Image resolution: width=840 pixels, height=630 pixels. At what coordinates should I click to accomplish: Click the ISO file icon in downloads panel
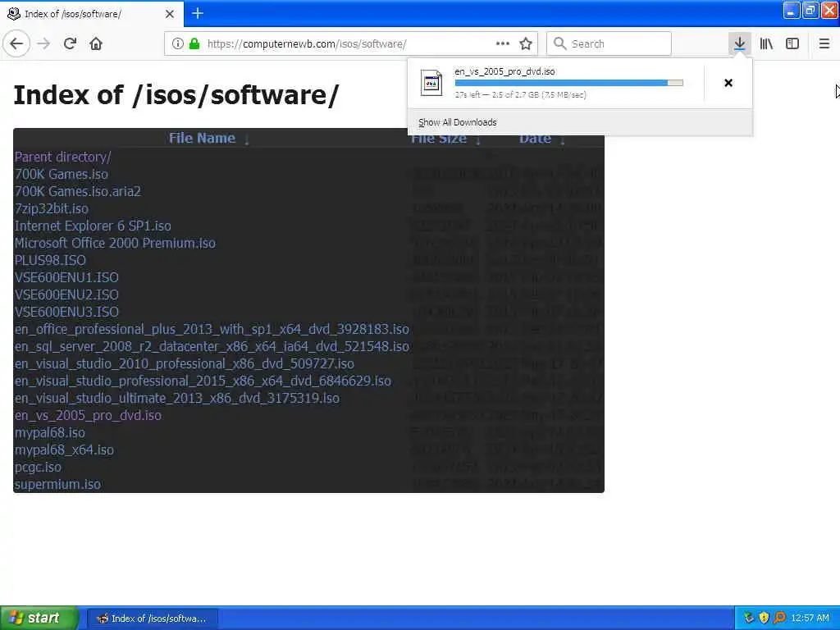click(431, 83)
